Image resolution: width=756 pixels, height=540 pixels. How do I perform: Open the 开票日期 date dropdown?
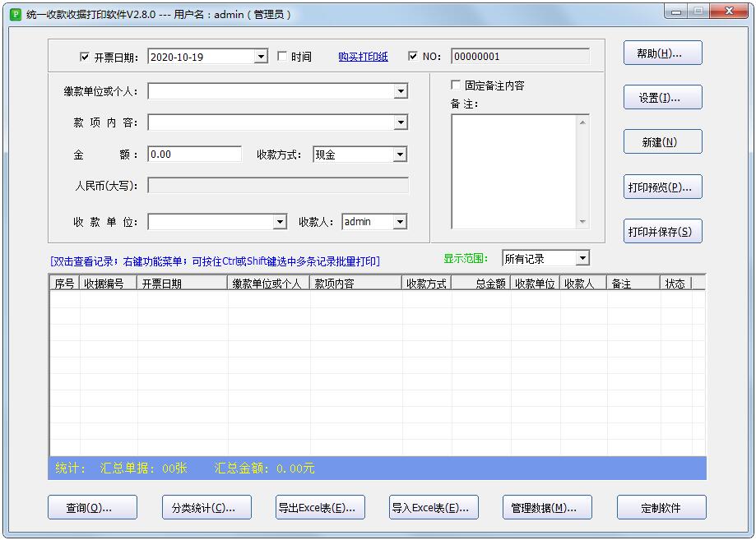pos(261,57)
